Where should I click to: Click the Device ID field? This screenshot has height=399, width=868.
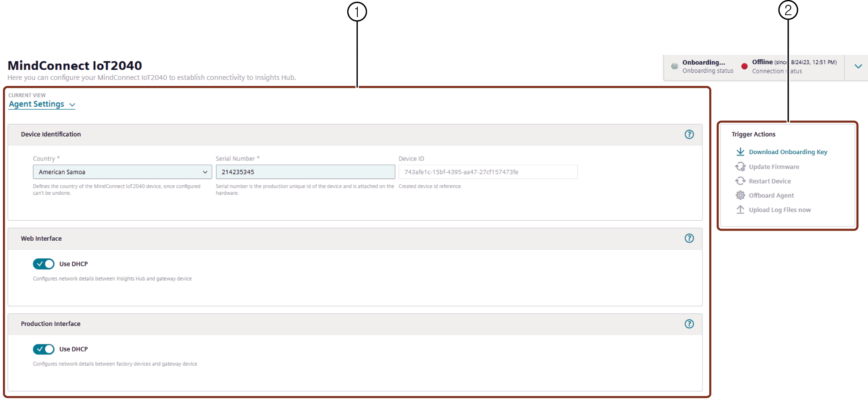point(488,172)
